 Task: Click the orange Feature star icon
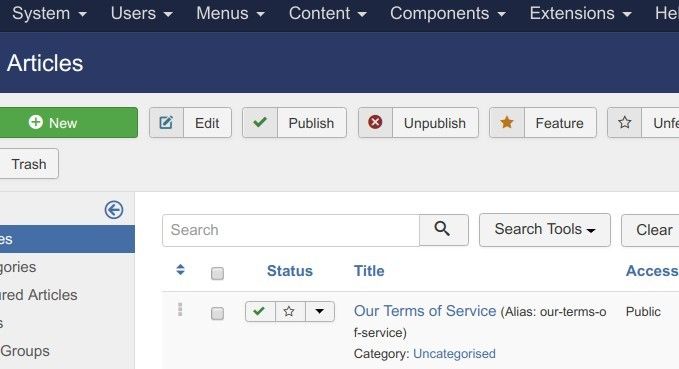pyautogui.click(x=507, y=123)
